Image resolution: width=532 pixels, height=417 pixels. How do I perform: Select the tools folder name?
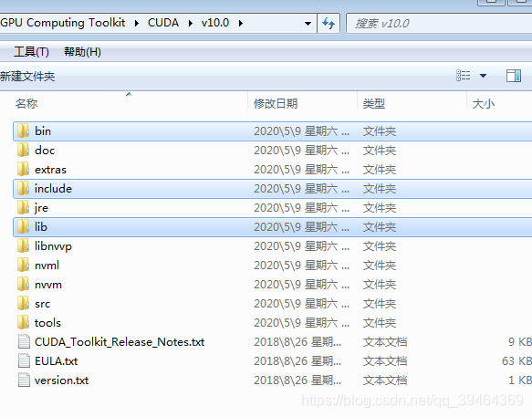47,323
